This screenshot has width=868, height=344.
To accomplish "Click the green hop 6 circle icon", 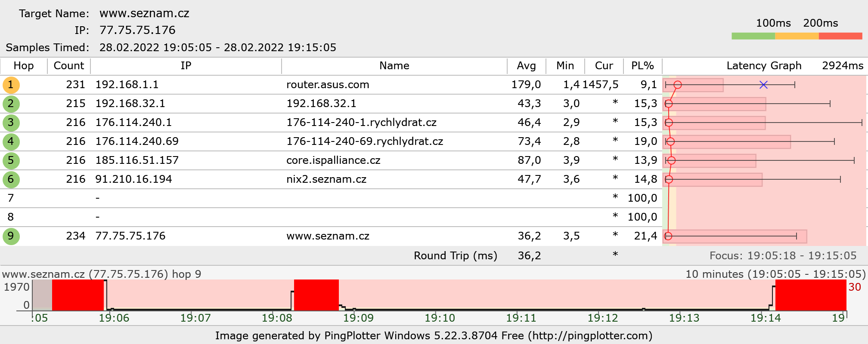I will click(x=11, y=179).
